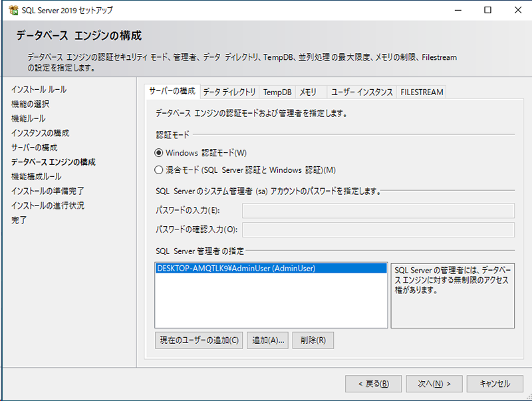Screen dimensions: 532x401
Task: Click 機能ルール step in sidebar
Action: 28,119
